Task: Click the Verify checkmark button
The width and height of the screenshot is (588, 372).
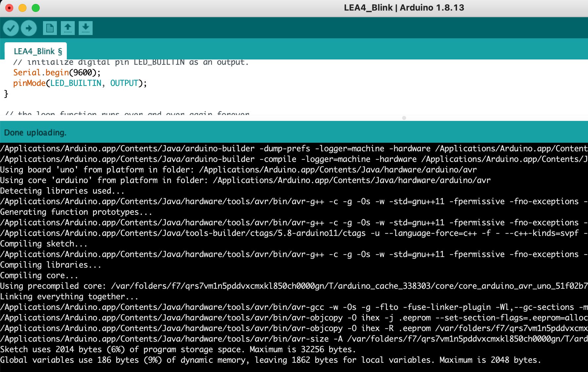Action: [x=11, y=28]
